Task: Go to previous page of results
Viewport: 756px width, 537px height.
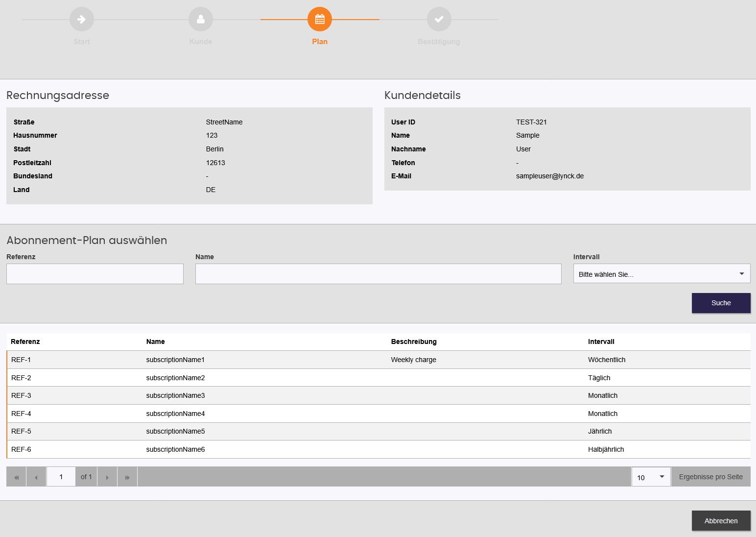Action: [x=36, y=477]
